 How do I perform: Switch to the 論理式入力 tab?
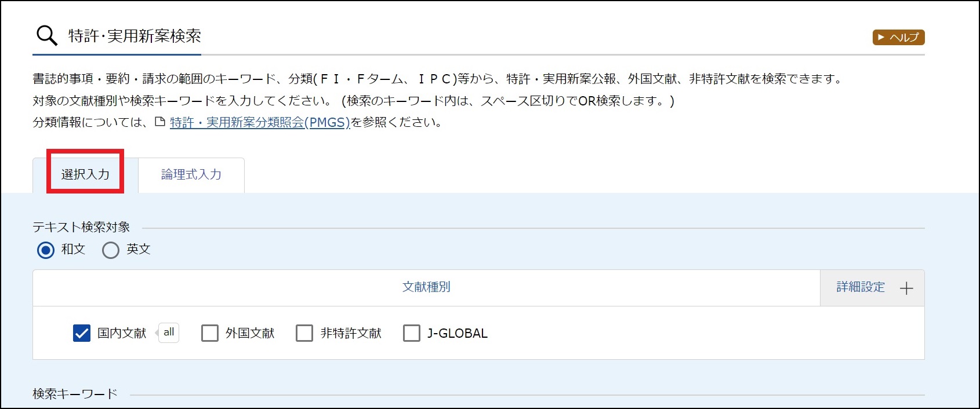pos(191,174)
